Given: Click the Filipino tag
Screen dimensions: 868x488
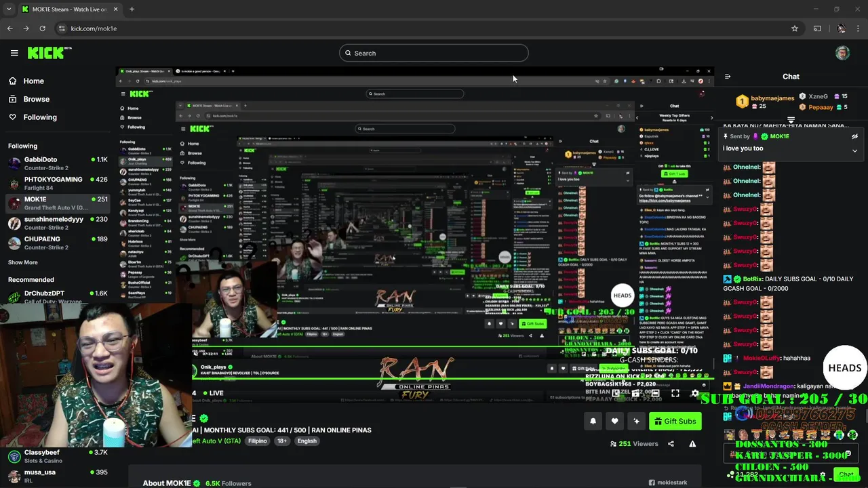Looking at the screenshot, I should pyautogui.click(x=257, y=441).
